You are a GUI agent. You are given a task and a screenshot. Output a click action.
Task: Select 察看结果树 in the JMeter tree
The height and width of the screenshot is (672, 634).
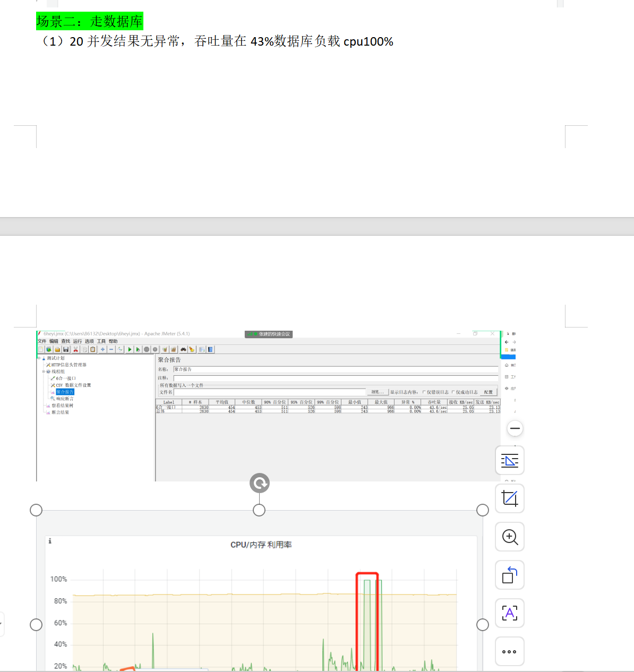(63, 406)
